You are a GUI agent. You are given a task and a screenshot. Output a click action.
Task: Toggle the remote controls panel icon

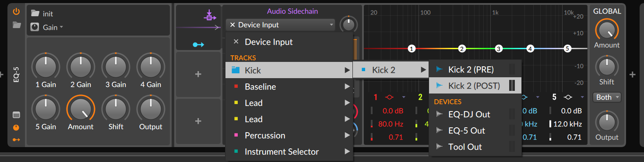17,115
